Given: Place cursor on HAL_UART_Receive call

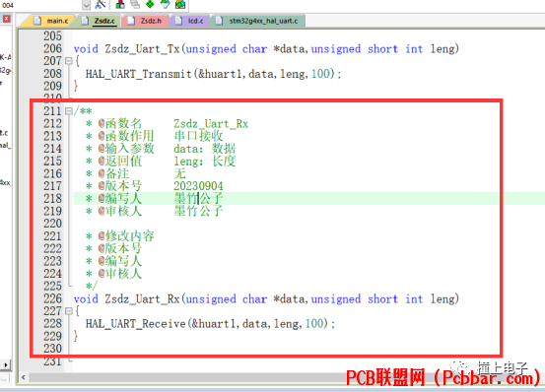Looking at the screenshot, I should click(136, 324).
